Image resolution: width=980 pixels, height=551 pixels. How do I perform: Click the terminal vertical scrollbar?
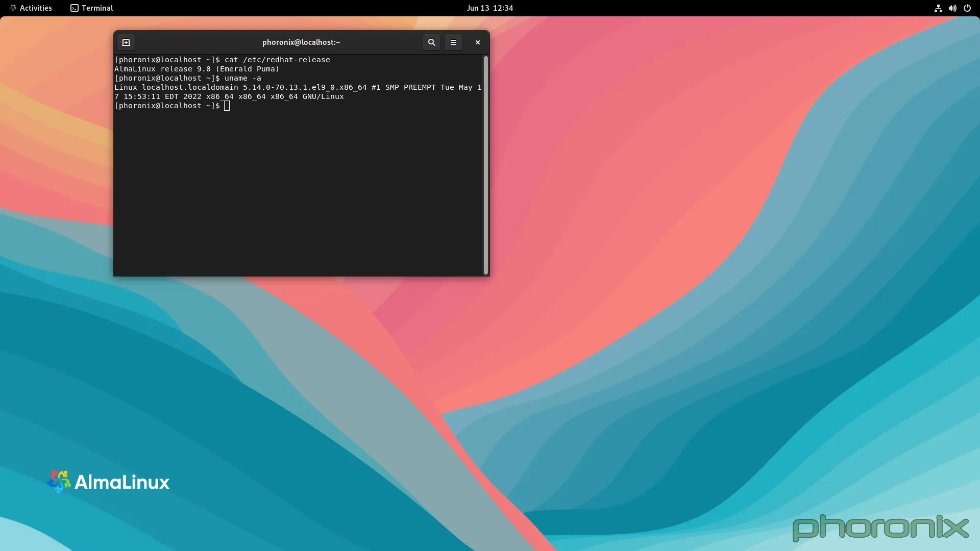coord(486,165)
